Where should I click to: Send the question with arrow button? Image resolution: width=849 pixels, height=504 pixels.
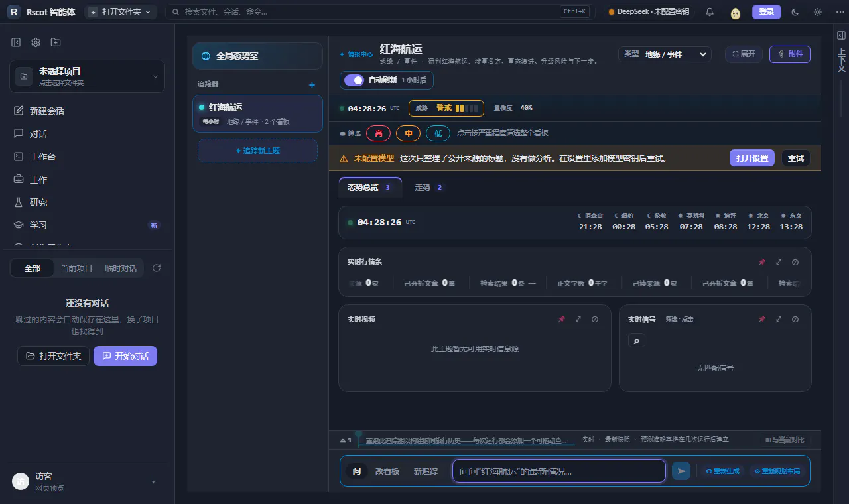point(681,471)
